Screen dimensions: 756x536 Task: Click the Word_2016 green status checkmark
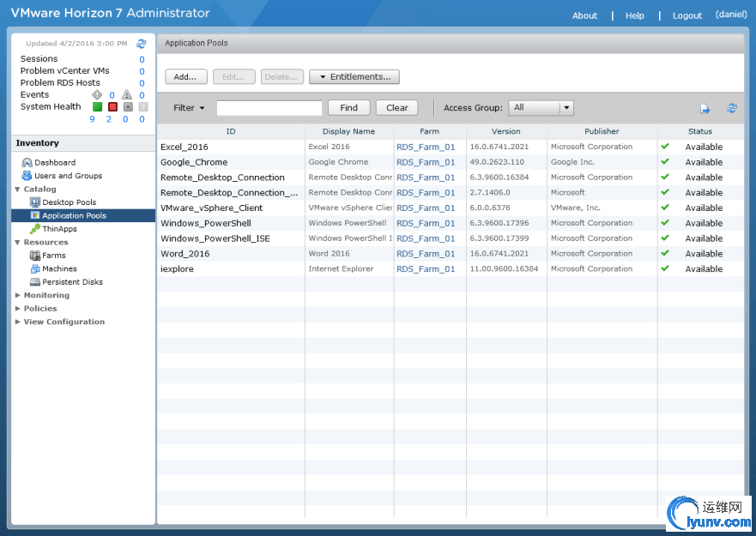[665, 253]
